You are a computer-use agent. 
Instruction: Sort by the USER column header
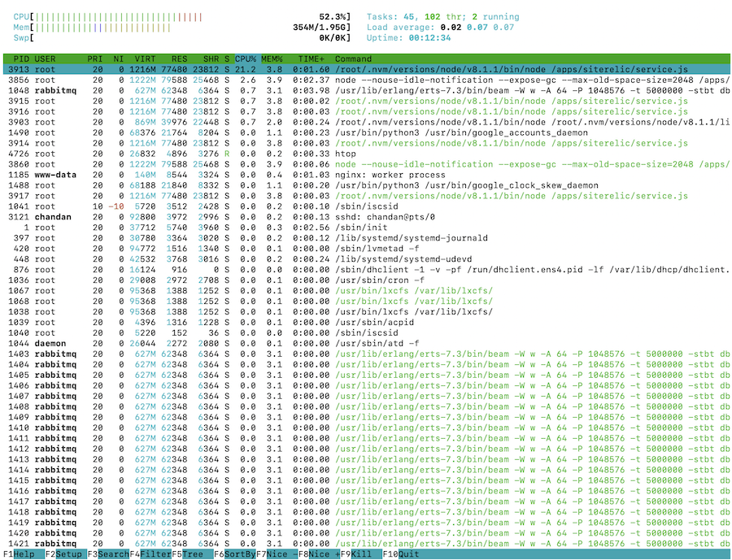[x=46, y=59]
